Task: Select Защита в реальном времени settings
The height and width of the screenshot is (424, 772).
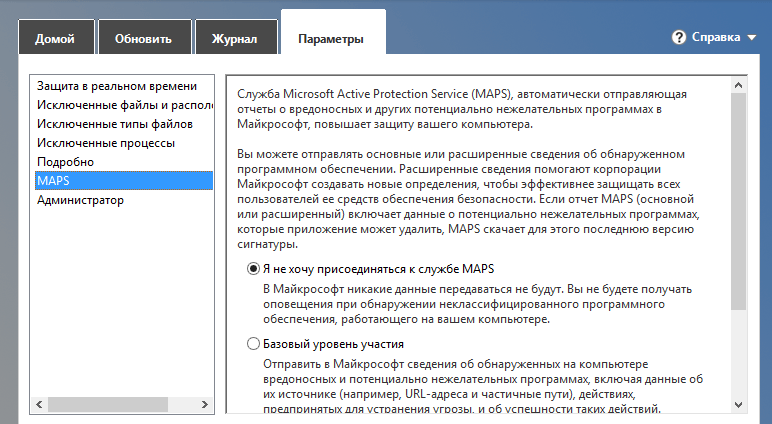Action: pos(110,86)
